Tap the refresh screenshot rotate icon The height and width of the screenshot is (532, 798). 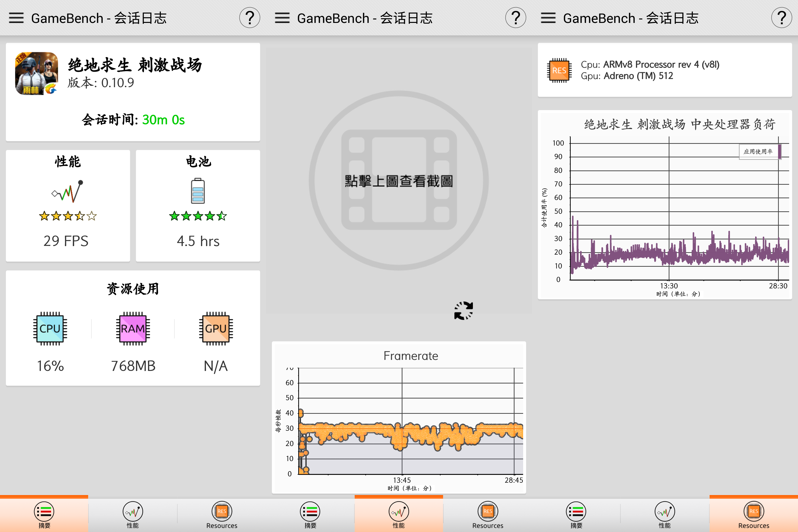464,310
